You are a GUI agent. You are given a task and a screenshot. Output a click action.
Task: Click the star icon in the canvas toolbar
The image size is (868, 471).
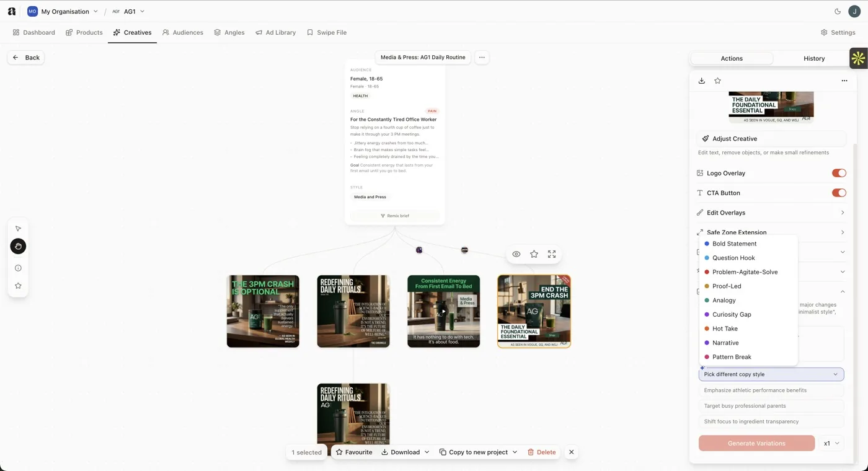pyautogui.click(x=18, y=286)
